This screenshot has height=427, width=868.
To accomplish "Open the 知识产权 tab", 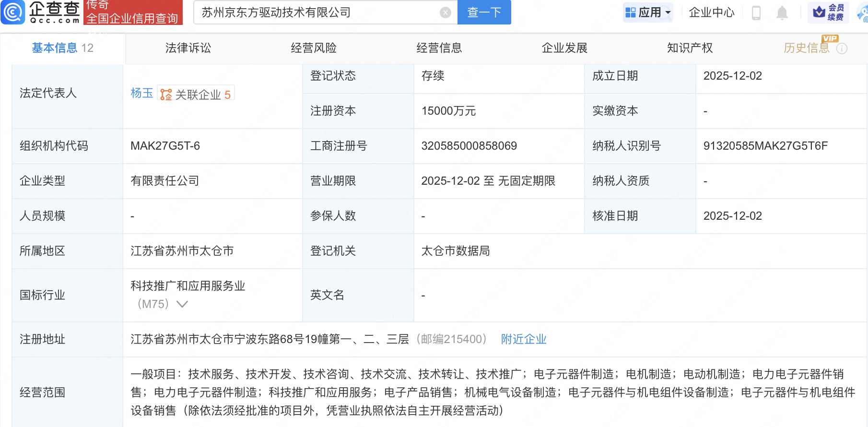I will [x=690, y=48].
